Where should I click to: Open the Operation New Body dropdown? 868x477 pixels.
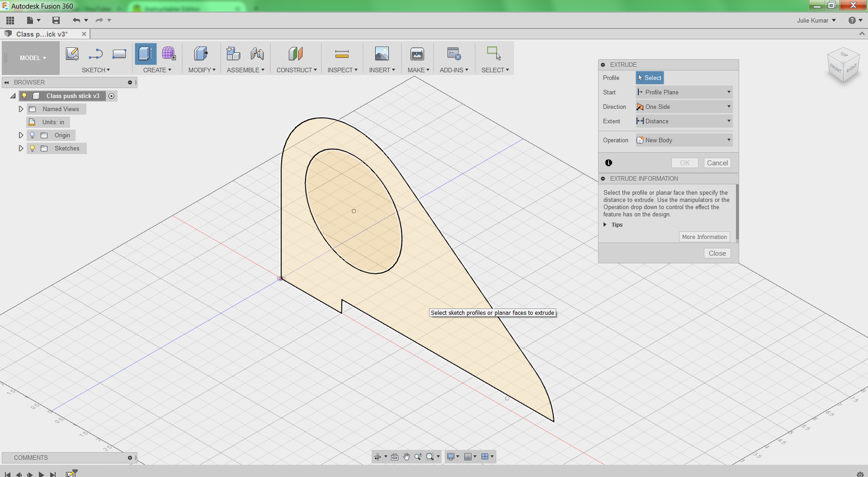684,140
